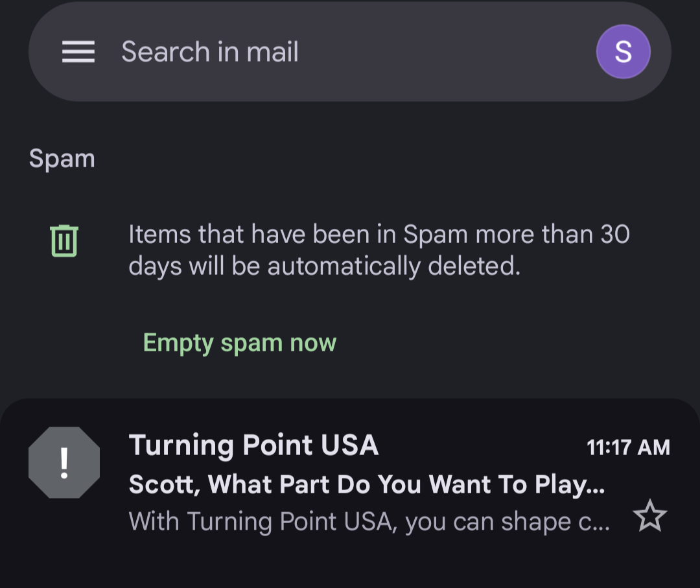
Task: Expand the side drawer with the three-line icon
Action: click(78, 52)
